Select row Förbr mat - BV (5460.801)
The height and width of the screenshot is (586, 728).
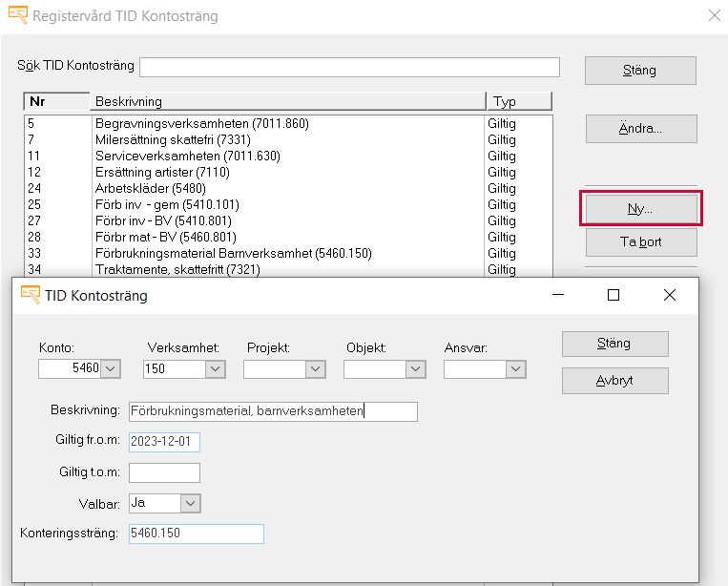coord(288,238)
